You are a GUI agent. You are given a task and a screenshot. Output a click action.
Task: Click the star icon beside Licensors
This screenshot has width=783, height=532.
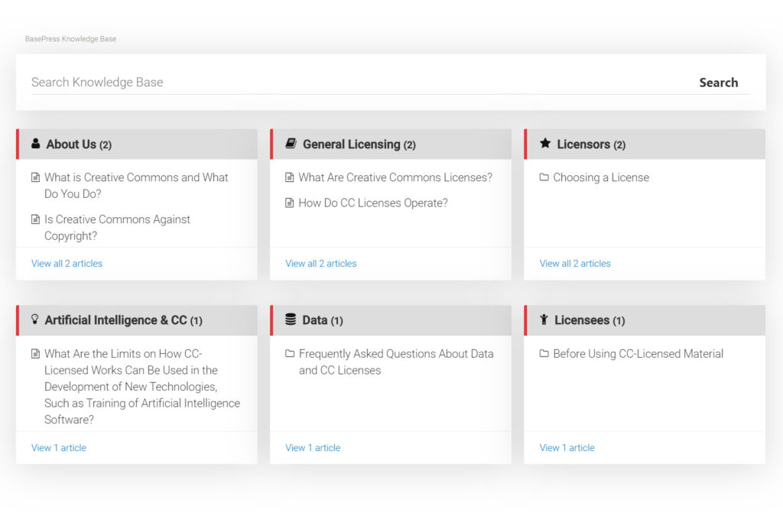(545, 144)
